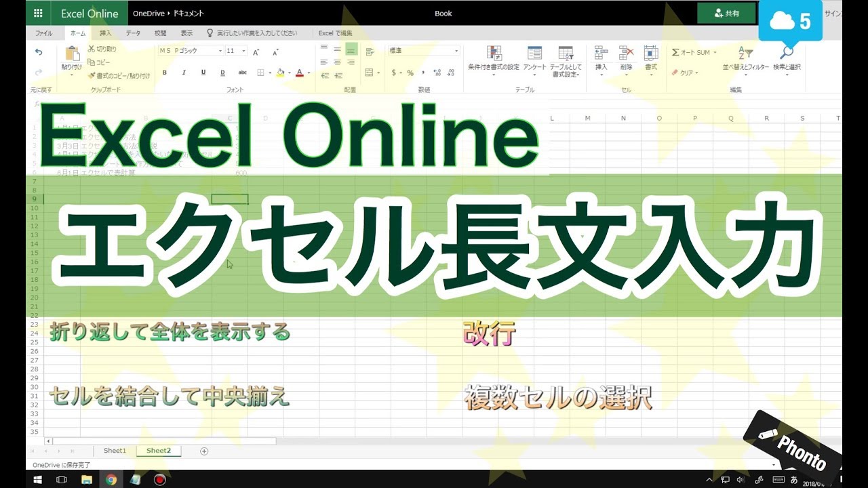This screenshot has height=488, width=868.
Task: Open Format as Table (テーブルとして書式設定)
Action: click(x=566, y=61)
